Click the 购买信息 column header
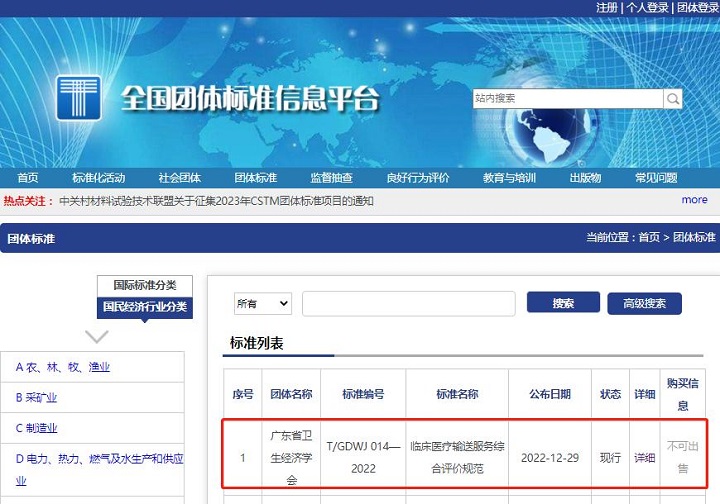 tap(683, 394)
